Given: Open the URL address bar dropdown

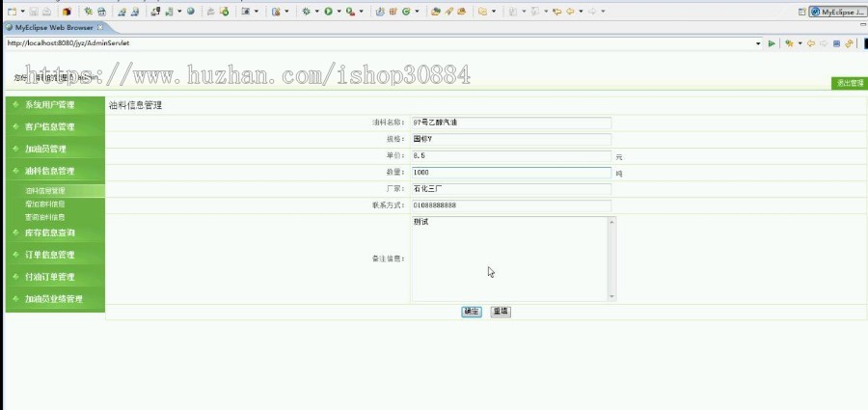Looking at the screenshot, I should pos(758,43).
